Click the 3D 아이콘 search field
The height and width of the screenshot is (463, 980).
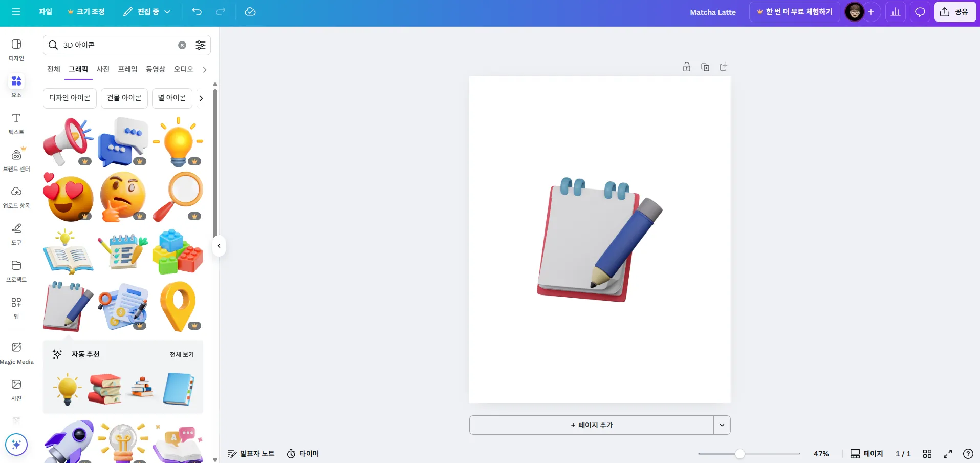[119, 45]
